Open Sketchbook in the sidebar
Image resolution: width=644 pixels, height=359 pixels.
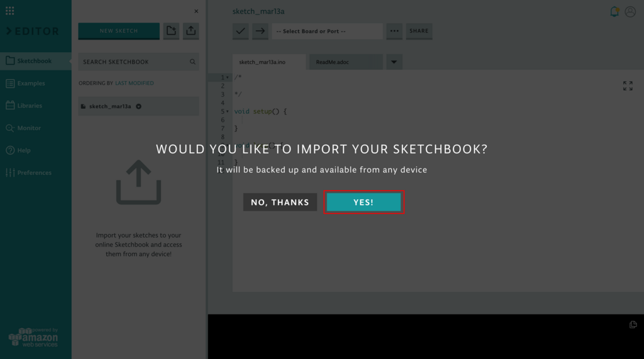(36, 61)
